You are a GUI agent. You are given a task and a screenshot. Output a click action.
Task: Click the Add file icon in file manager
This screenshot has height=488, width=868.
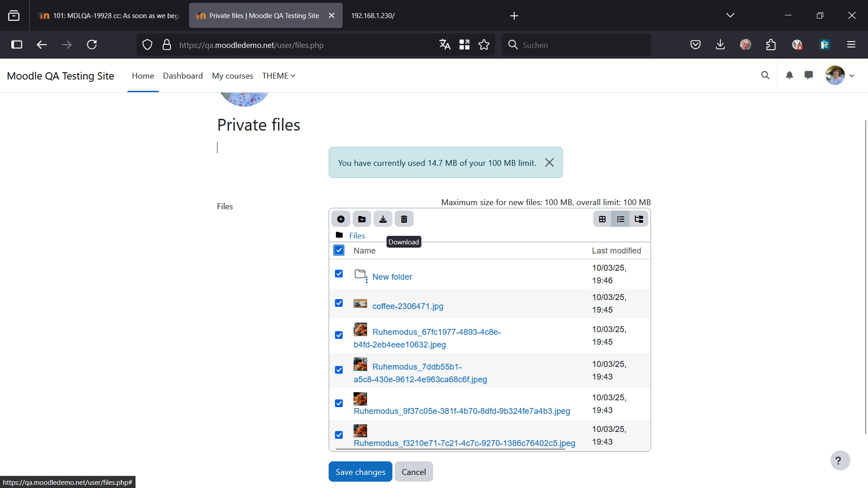point(341,219)
